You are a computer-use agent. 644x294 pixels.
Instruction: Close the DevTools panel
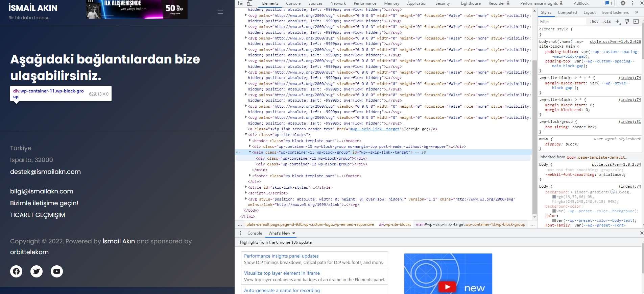tap(641, 3)
